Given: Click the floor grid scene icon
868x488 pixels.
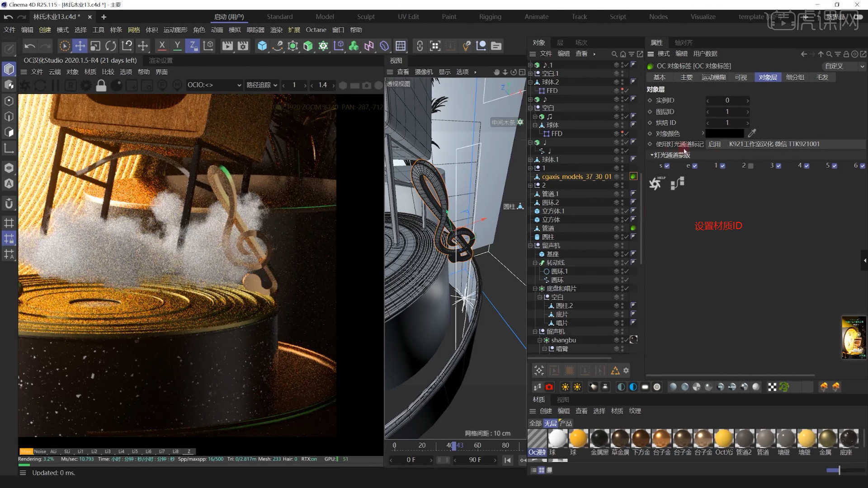Looking at the screenshot, I should click(401, 46).
